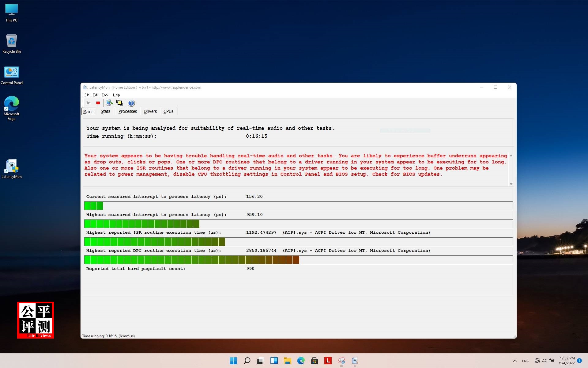Viewport: 588px width, 368px height.
Task: Copy the report using the clipboard toolbar icon
Action: click(119, 103)
